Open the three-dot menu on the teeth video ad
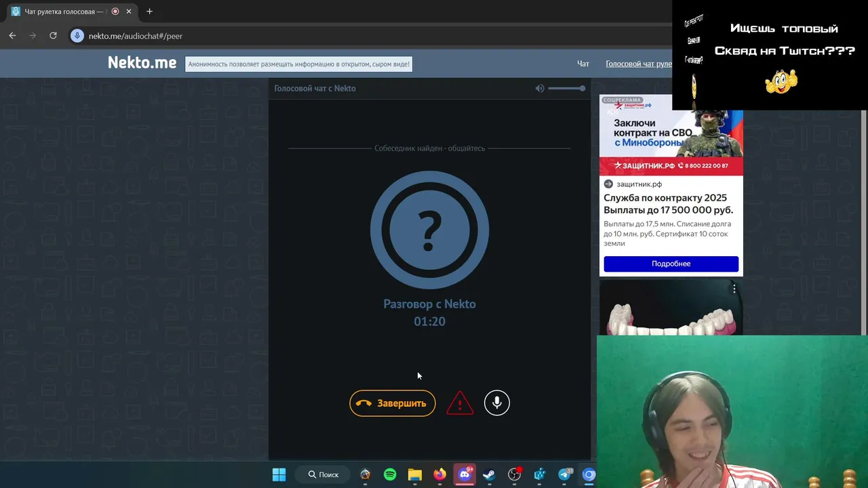The image size is (868, 488). tap(734, 289)
